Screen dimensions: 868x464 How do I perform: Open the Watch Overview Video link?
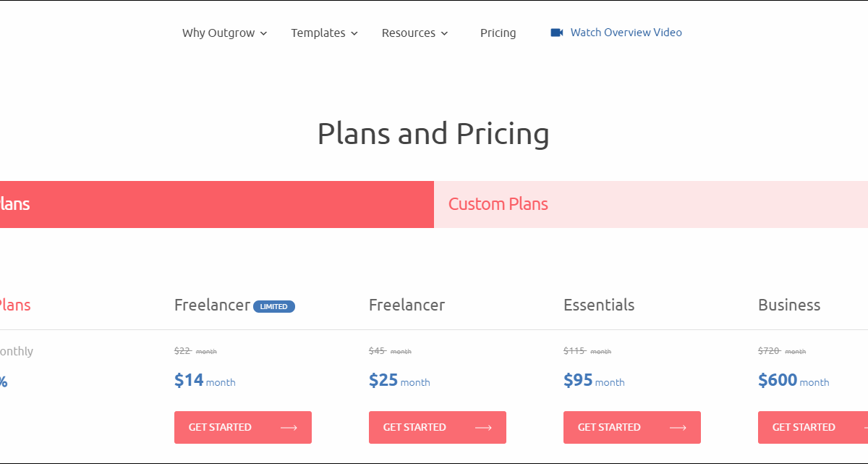click(x=626, y=33)
